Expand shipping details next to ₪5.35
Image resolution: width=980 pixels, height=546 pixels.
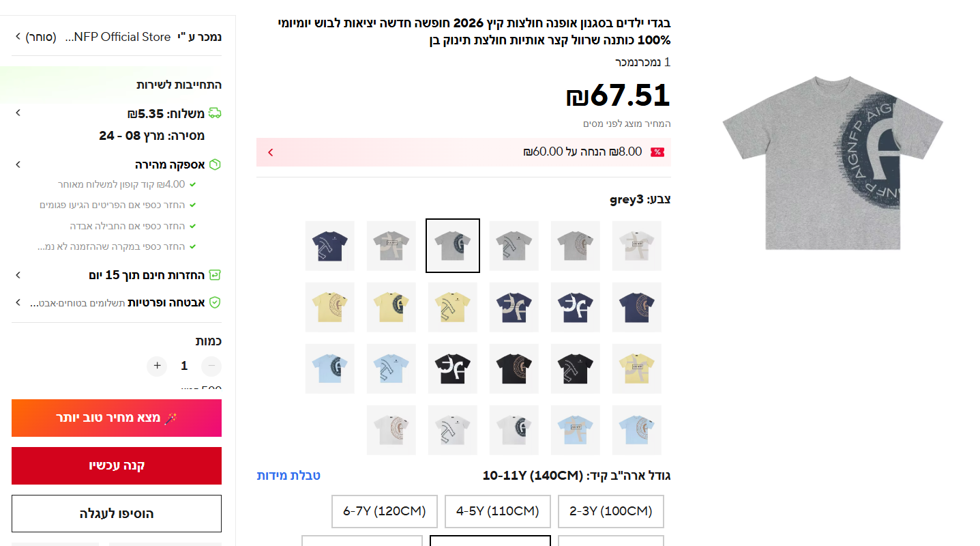[x=18, y=113]
